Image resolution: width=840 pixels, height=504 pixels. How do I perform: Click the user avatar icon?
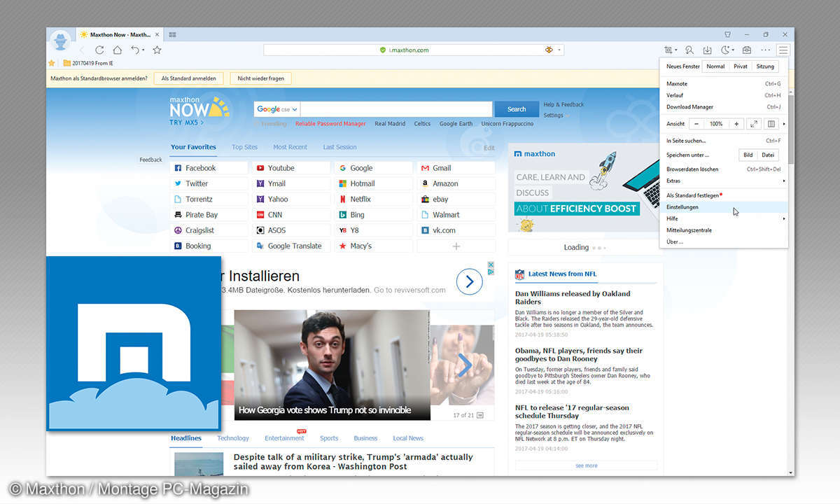click(60, 39)
